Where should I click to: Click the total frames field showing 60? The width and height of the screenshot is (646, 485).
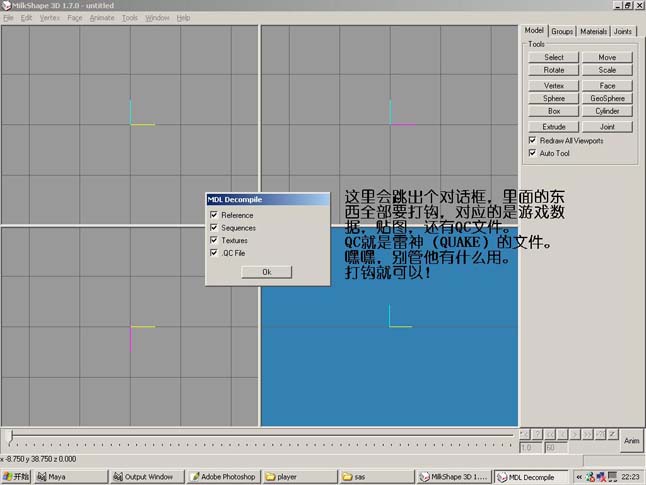(556, 448)
